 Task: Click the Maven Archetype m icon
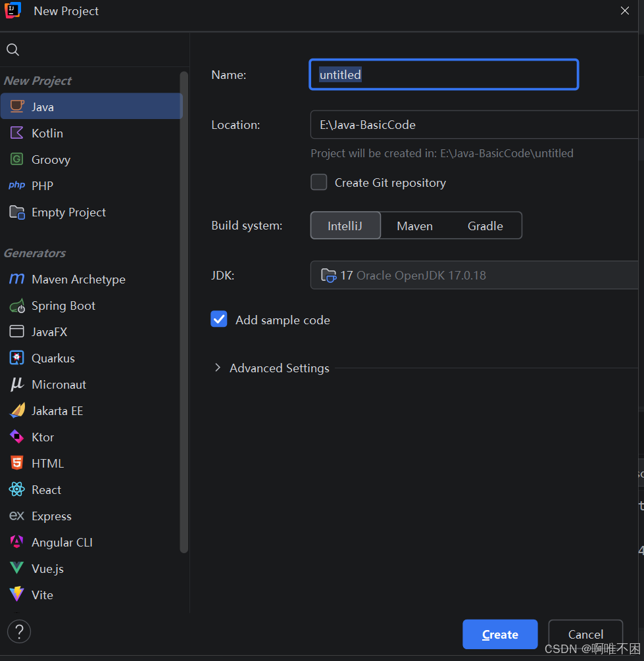point(17,279)
